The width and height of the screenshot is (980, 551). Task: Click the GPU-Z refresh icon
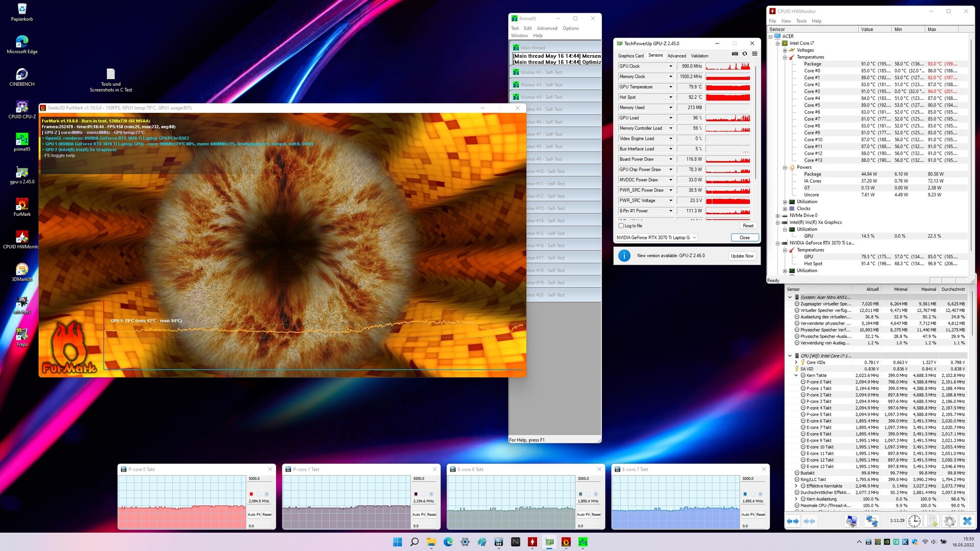(x=745, y=54)
